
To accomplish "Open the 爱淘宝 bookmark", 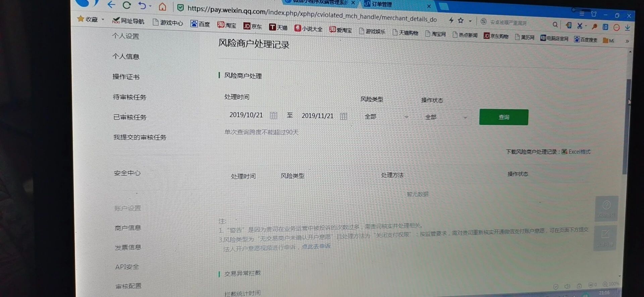I will 340,30.
